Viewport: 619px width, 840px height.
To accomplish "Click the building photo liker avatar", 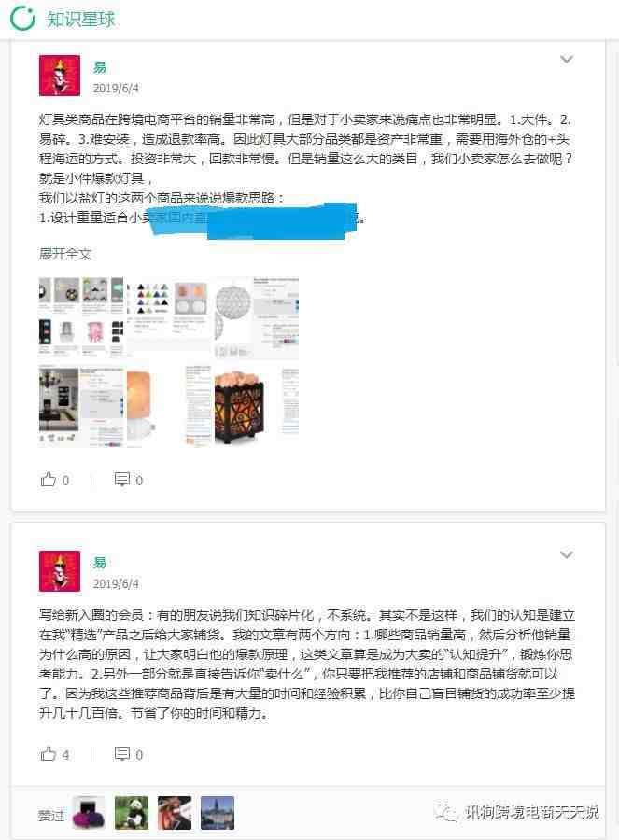I will [218, 813].
